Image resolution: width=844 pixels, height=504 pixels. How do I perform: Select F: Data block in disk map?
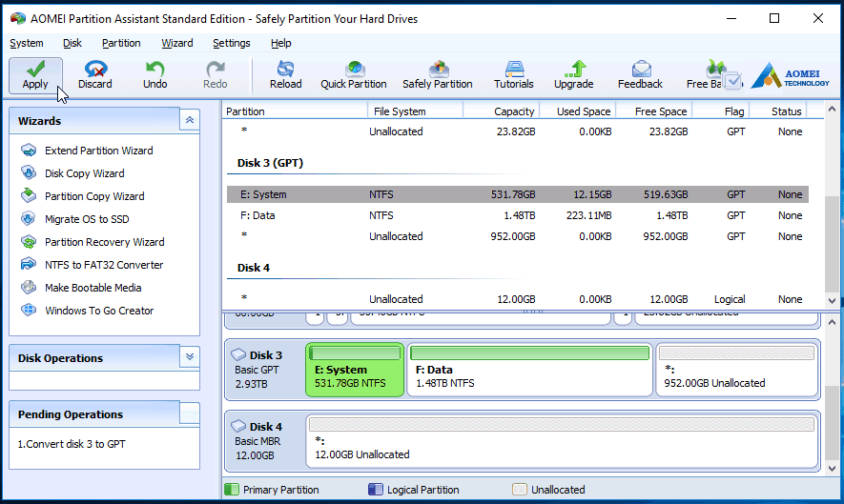point(529,370)
